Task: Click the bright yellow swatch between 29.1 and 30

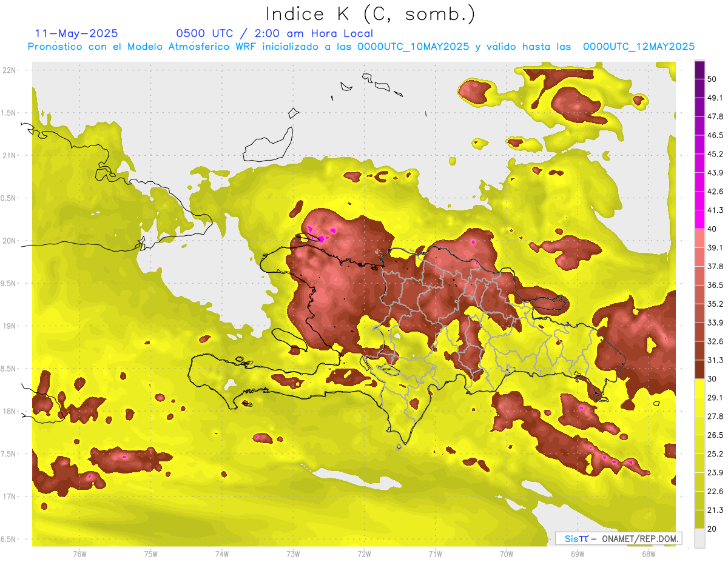Action: point(699,388)
